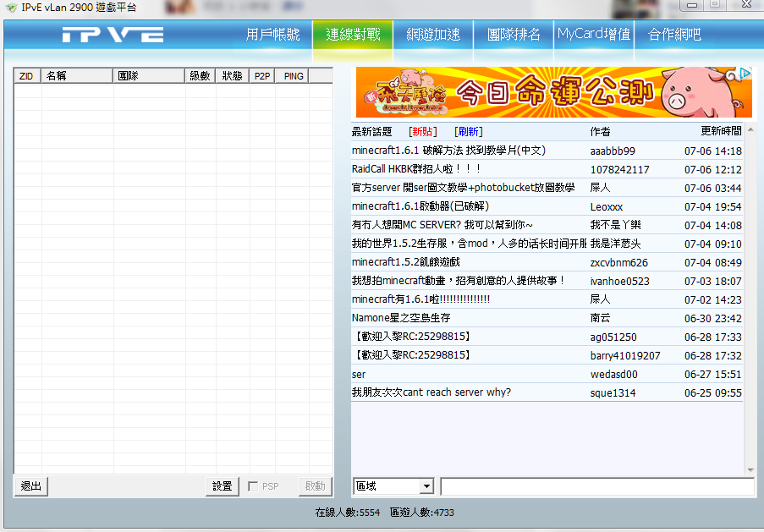
Task: Click author 我不是丫樂
Action: (615, 225)
